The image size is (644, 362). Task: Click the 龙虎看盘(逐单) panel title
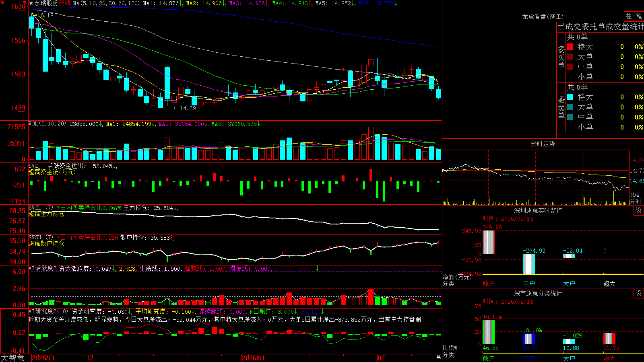(543, 16)
